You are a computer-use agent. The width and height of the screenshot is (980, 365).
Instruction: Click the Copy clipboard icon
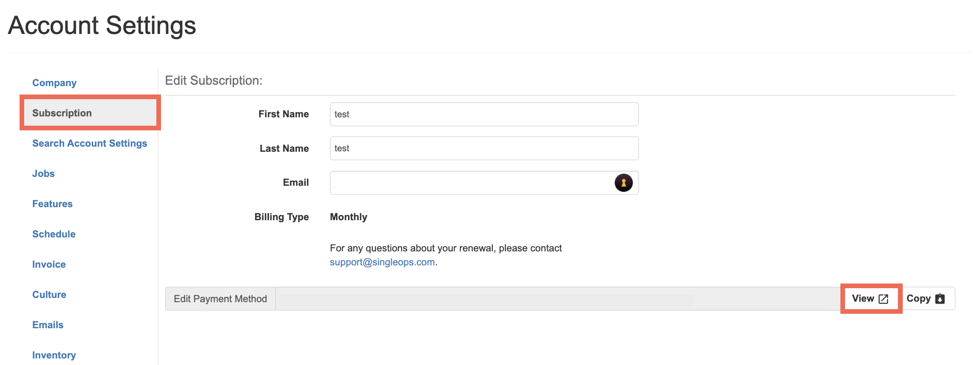[x=940, y=299]
